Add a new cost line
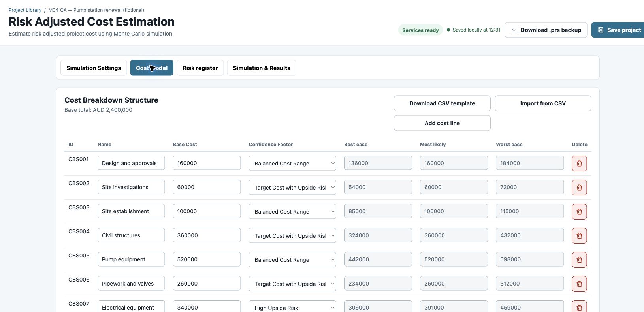 [x=442, y=123]
